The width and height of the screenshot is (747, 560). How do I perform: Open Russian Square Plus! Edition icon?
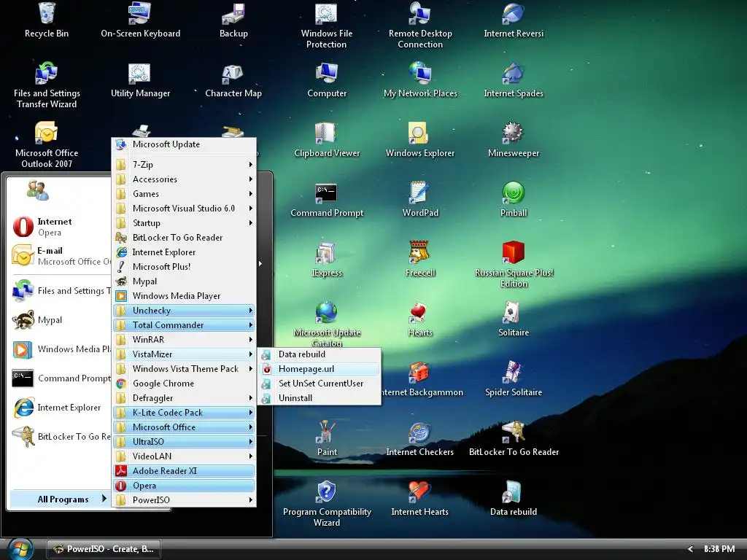point(514,264)
